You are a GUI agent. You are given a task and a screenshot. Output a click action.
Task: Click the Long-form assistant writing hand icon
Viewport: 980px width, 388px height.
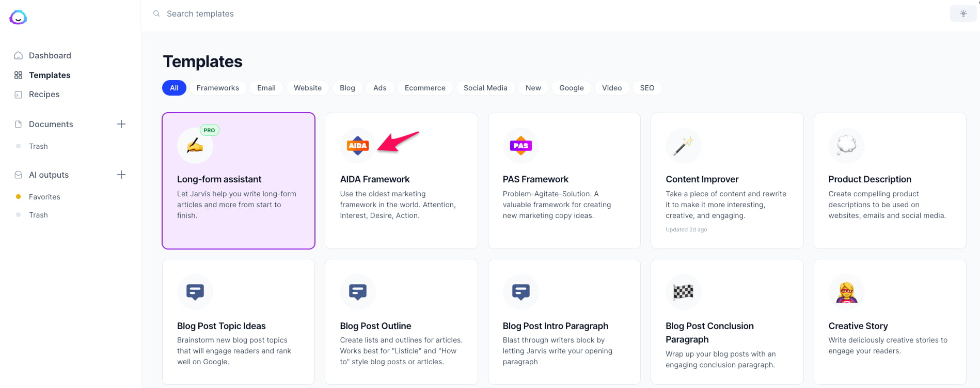coord(195,146)
